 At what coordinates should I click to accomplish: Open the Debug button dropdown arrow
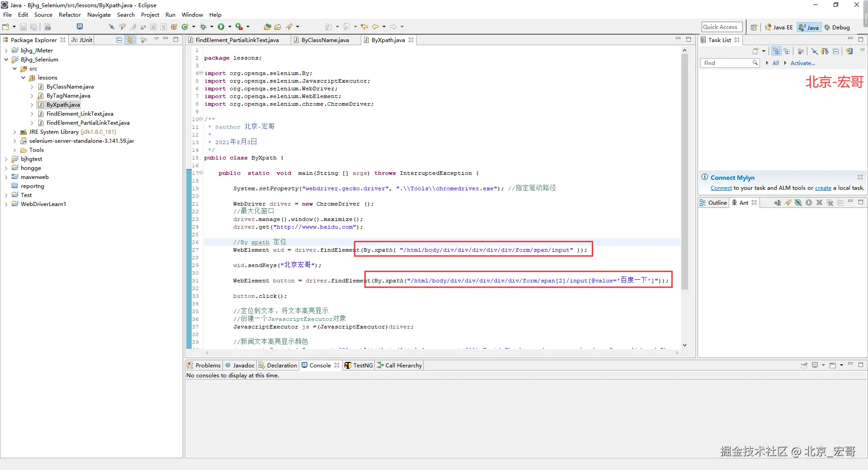(x=212, y=27)
